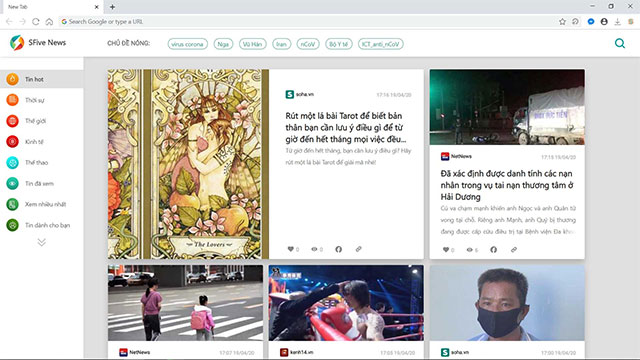Close the New Tab tab

coord(97,7)
